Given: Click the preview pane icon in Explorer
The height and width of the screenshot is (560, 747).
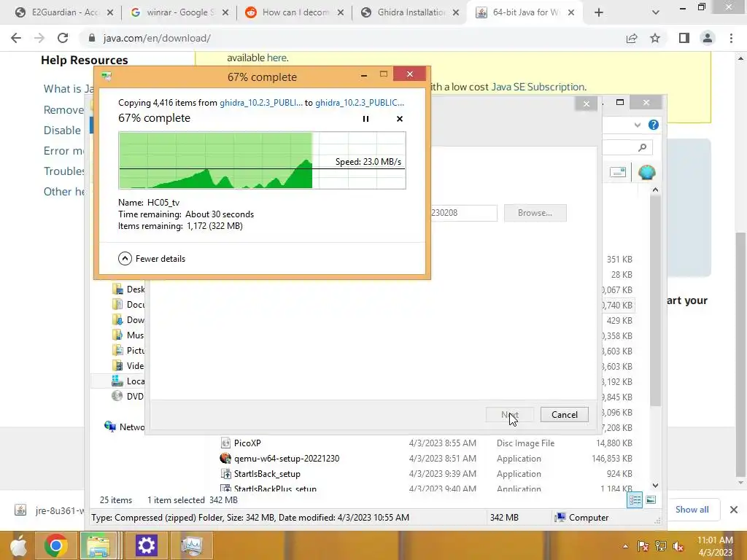Looking at the screenshot, I should pos(617,172).
